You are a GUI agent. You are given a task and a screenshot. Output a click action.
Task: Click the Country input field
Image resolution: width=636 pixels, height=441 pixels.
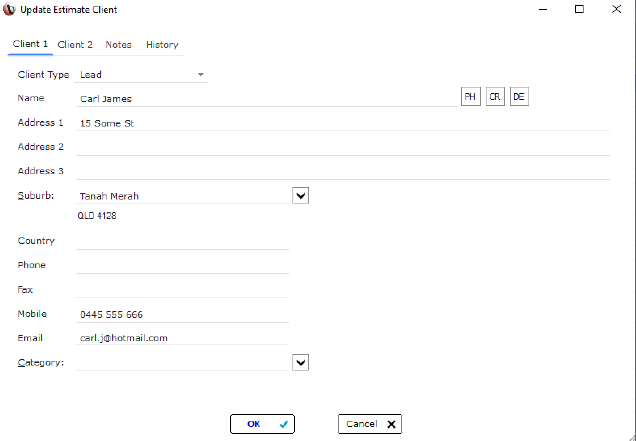point(183,241)
